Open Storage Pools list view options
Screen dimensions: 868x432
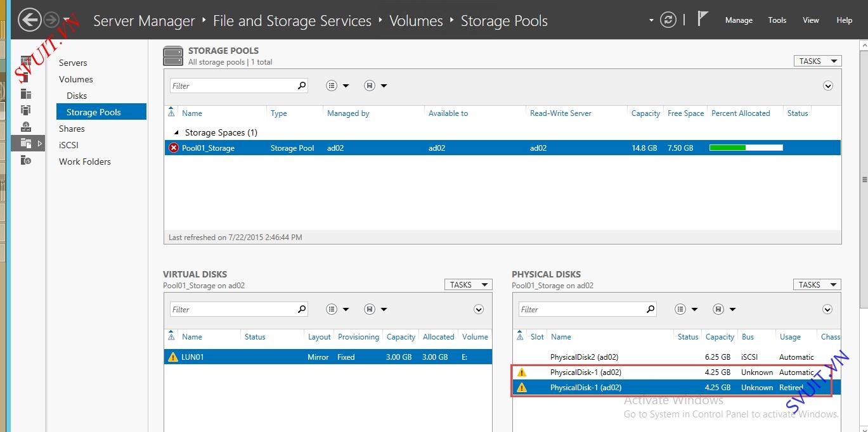pos(337,86)
